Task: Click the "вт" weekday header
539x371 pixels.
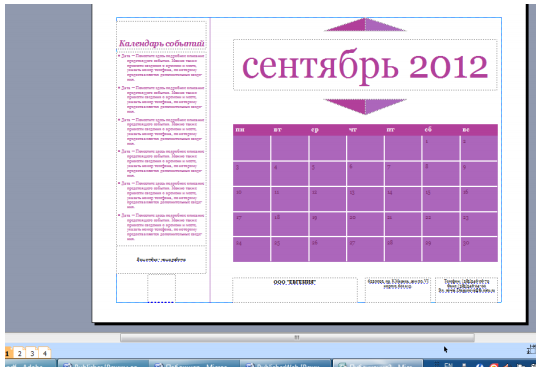Action: (x=278, y=130)
